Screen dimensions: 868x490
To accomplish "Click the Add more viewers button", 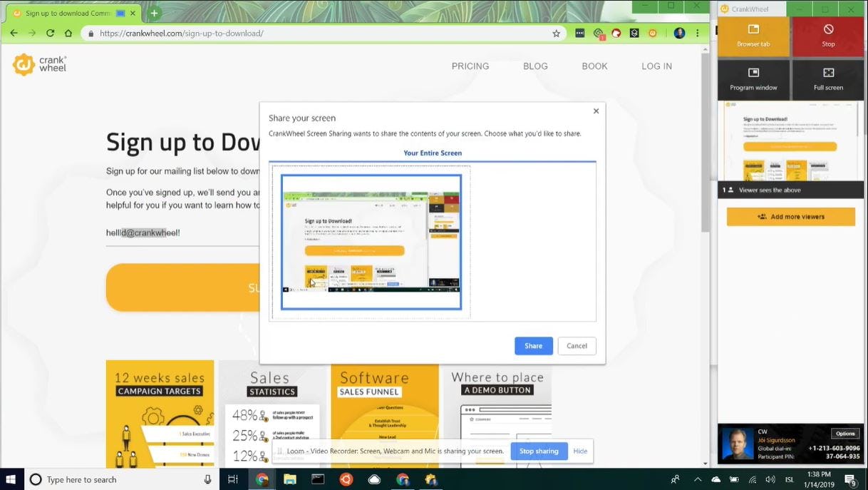I will 790,217.
